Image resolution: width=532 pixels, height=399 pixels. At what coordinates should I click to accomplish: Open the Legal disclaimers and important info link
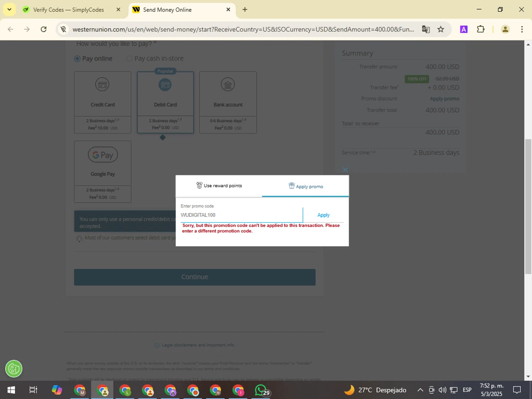tap(198, 345)
